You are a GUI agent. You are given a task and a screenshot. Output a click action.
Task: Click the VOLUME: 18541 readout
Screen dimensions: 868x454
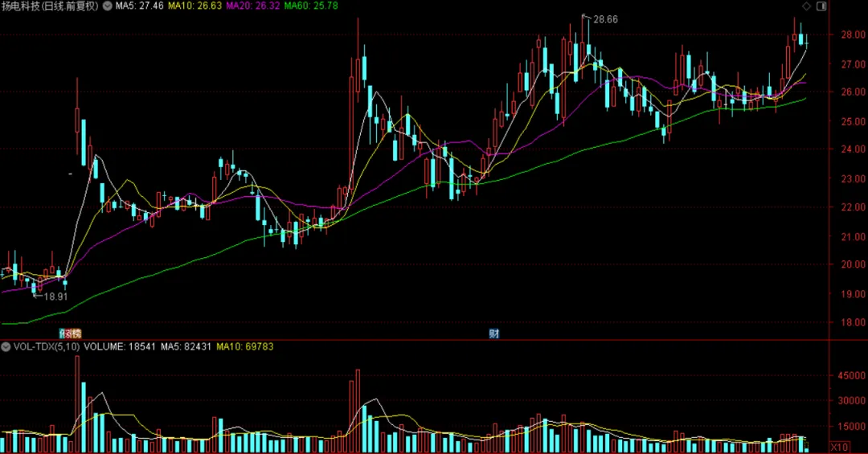coord(120,347)
